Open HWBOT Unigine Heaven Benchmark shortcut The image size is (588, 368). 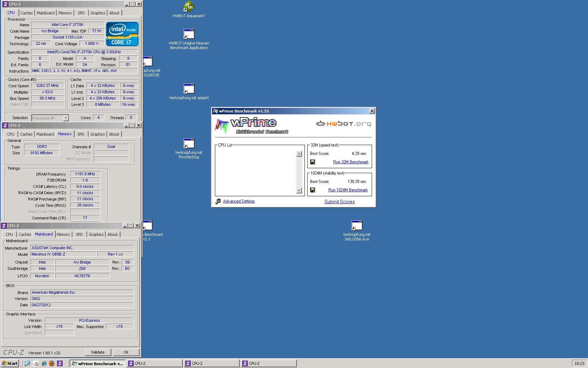[189, 39]
